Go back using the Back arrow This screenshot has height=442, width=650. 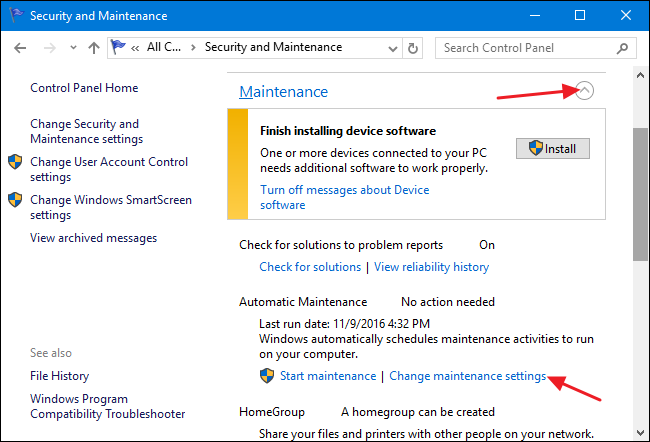click(20, 48)
